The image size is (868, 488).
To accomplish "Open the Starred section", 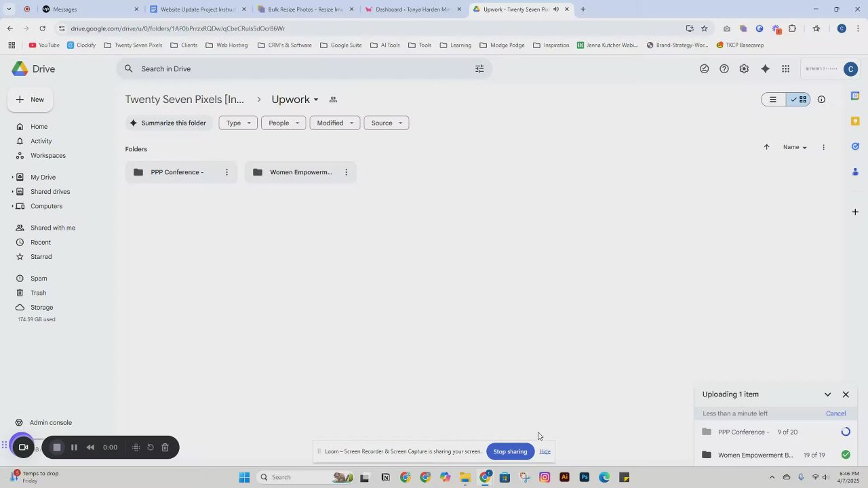I will coord(41,257).
